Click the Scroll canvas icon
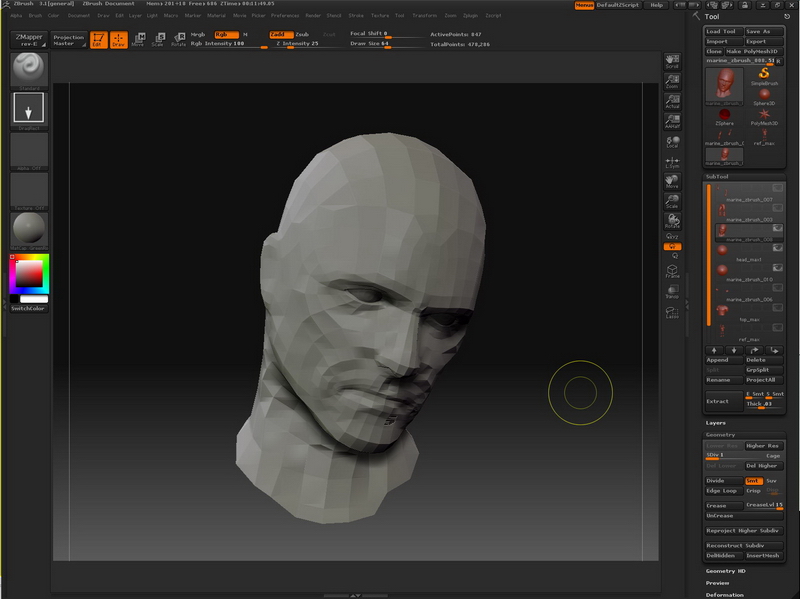The width and height of the screenshot is (800, 599). (x=672, y=62)
